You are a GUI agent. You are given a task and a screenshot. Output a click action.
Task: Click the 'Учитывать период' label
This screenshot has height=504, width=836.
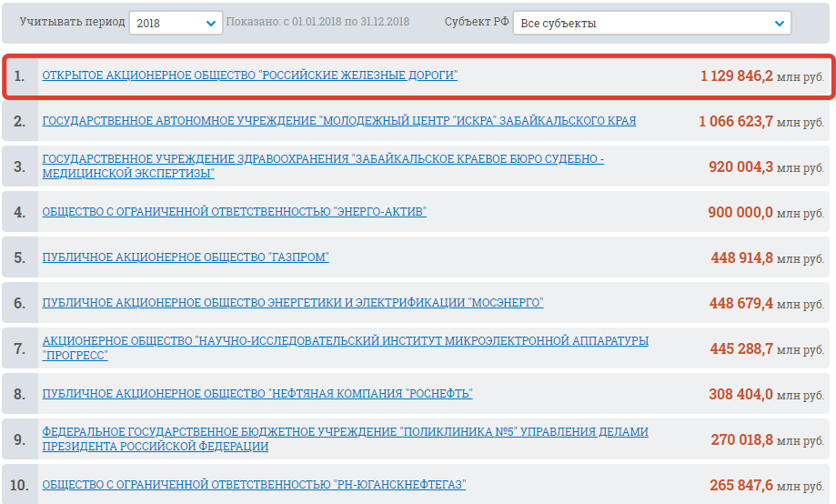click(71, 22)
